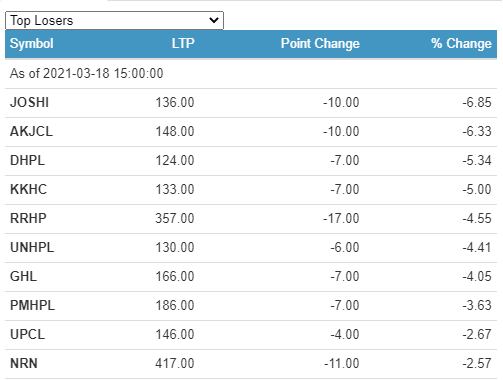Click the dropdown chevron arrow
Image resolution: width=503 pixels, height=381 pixels.
[214, 20]
